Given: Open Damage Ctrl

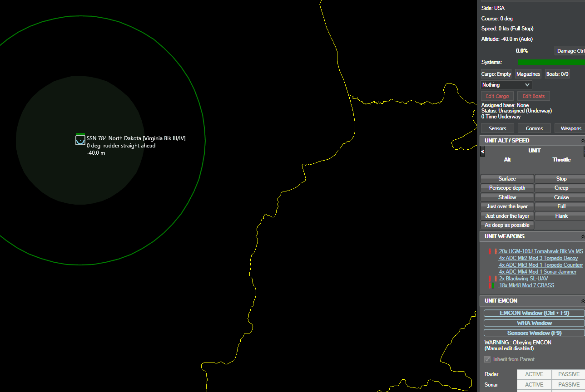Looking at the screenshot, I should pos(570,51).
